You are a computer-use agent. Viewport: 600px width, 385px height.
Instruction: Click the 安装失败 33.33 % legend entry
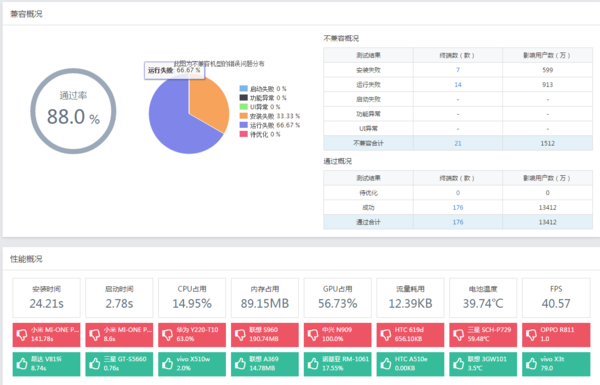point(270,116)
